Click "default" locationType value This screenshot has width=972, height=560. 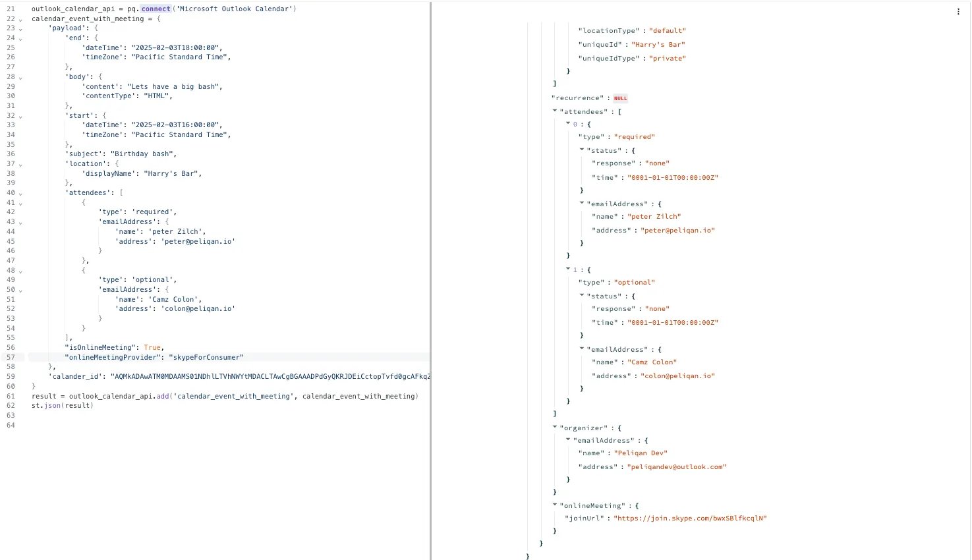[x=668, y=31]
